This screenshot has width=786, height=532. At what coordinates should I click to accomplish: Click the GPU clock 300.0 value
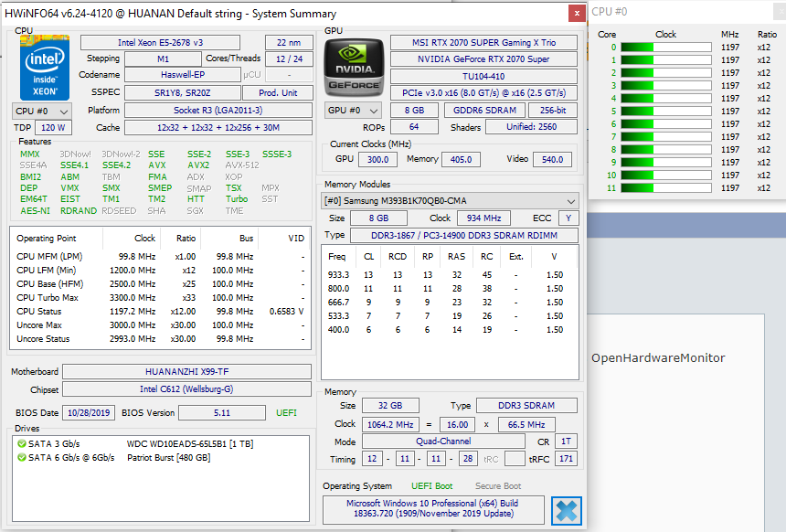pyautogui.click(x=378, y=159)
